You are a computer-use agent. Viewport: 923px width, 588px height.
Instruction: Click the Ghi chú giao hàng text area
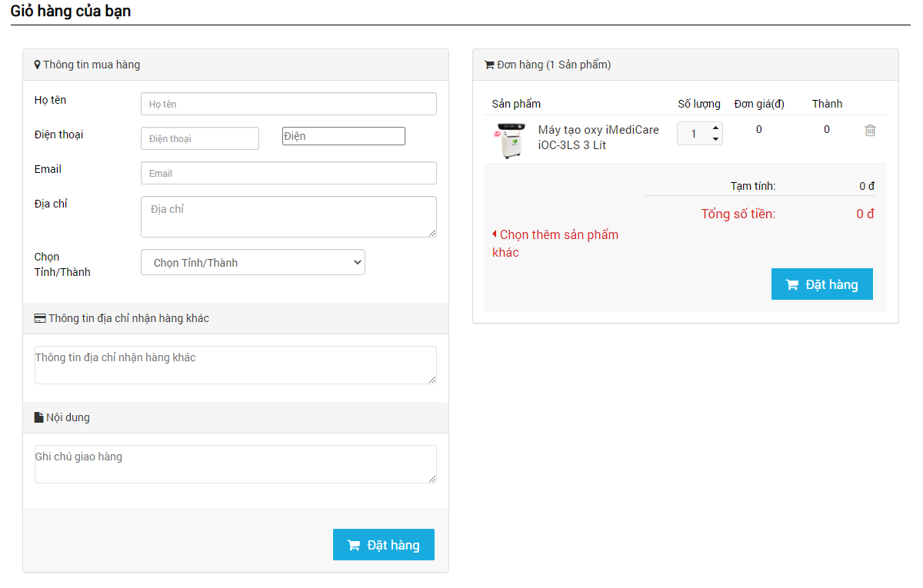coord(235,464)
